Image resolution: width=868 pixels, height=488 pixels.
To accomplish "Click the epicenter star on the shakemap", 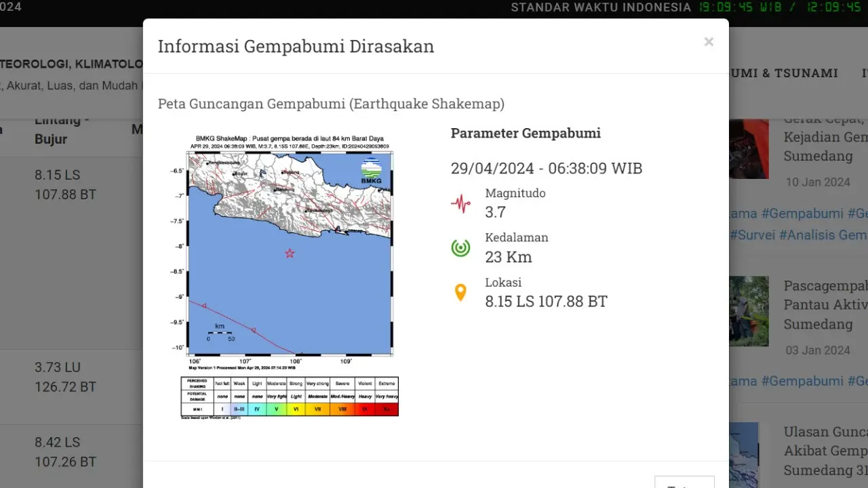I will tap(290, 253).
